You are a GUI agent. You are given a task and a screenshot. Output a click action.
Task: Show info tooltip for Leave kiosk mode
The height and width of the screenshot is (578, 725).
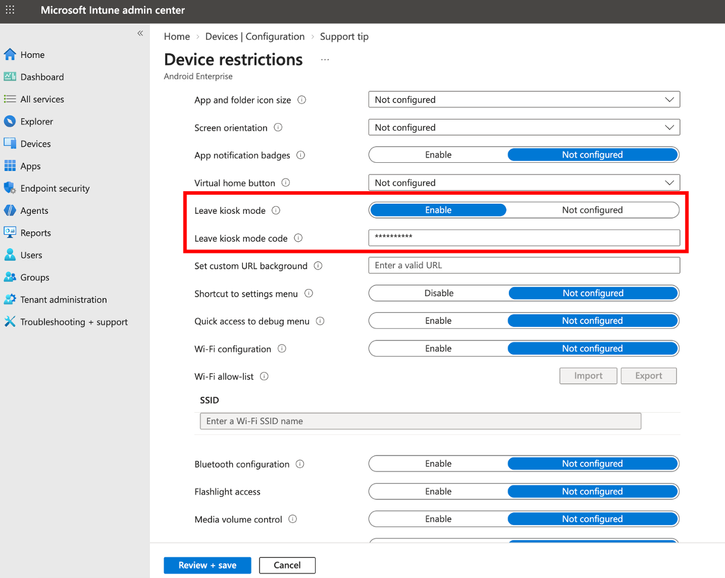276,210
